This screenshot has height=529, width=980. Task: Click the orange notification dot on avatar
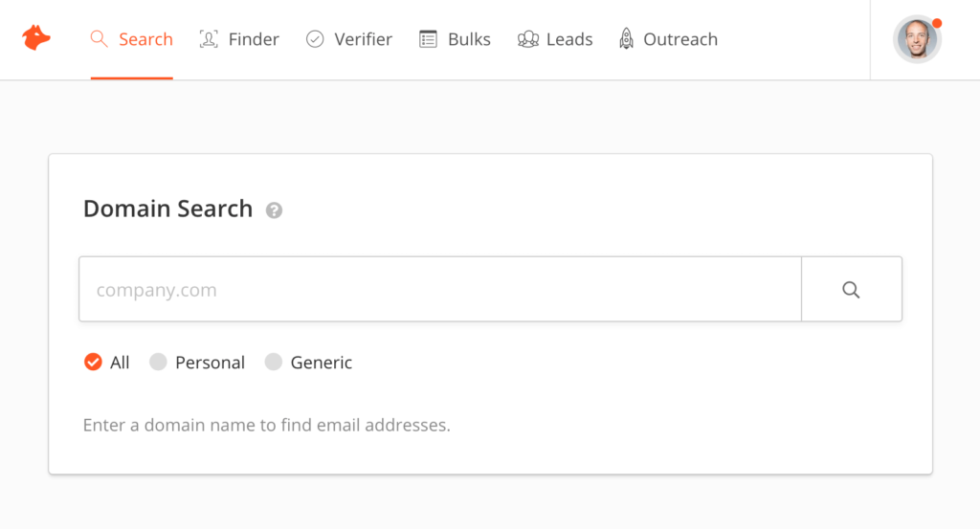pos(937,23)
